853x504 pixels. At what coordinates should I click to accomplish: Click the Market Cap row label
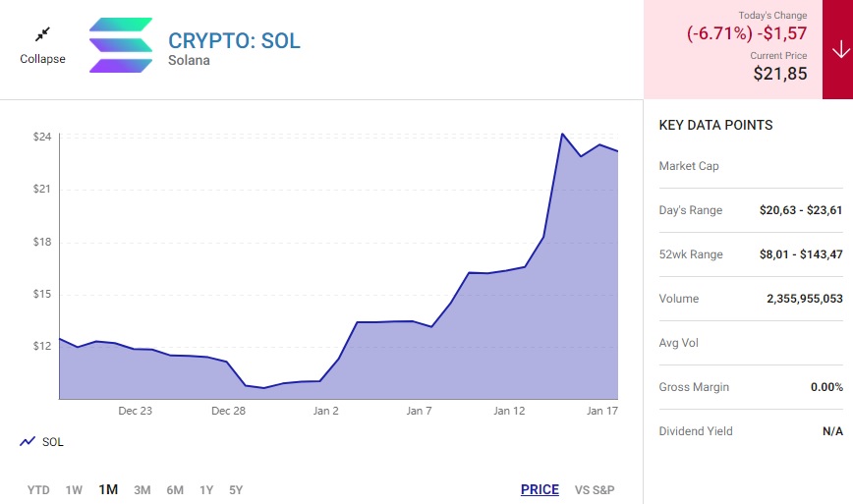point(689,166)
